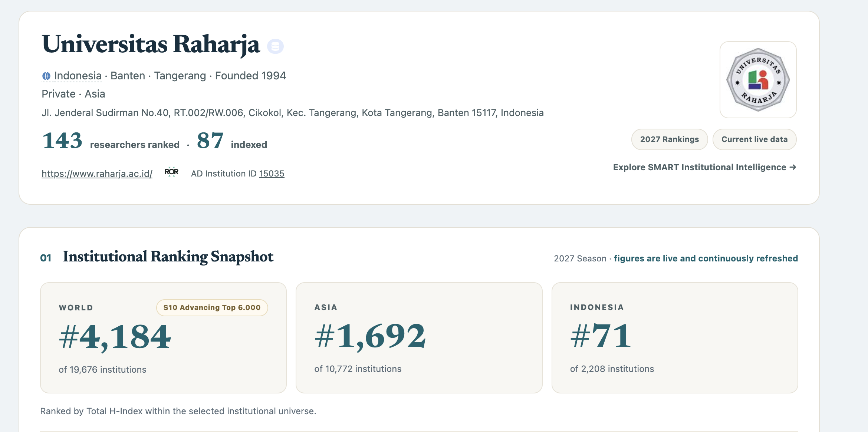The image size is (868, 432).
Task: Click the 'Banten' province text
Action: click(128, 76)
